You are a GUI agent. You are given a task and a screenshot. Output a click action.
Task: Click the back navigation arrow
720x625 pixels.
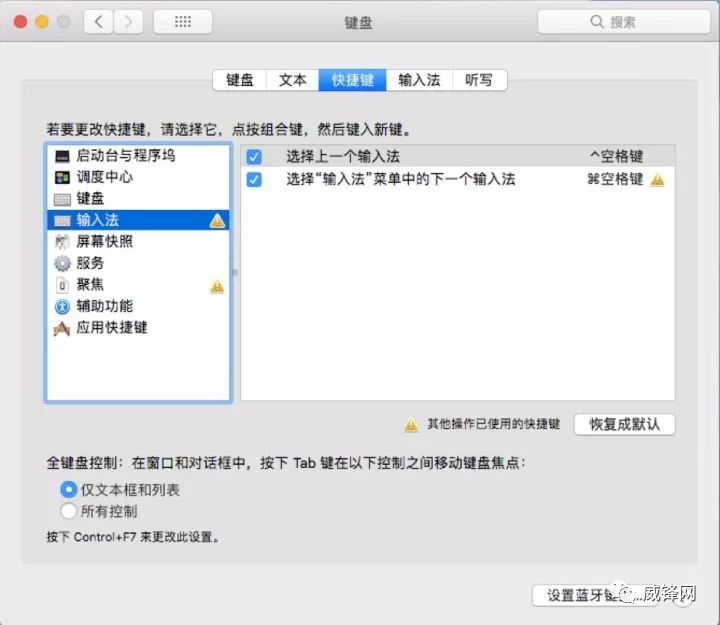pos(98,21)
